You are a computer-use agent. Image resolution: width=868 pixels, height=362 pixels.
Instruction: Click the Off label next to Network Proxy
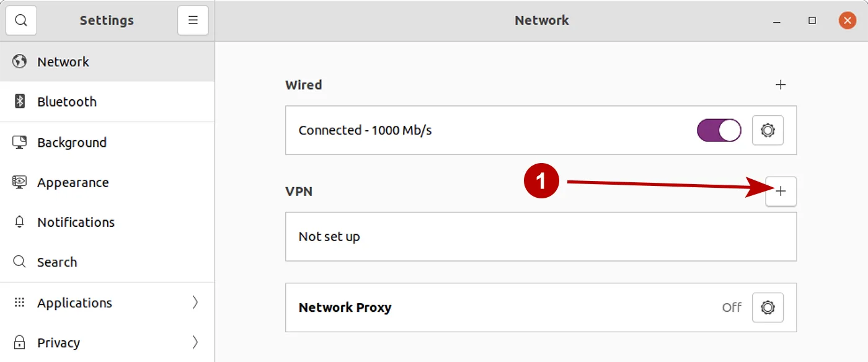tap(731, 307)
